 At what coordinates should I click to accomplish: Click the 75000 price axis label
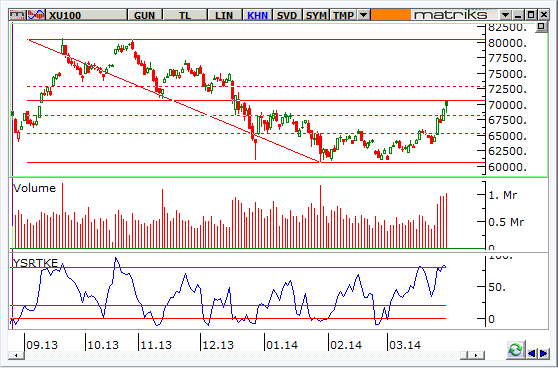point(507,74)
